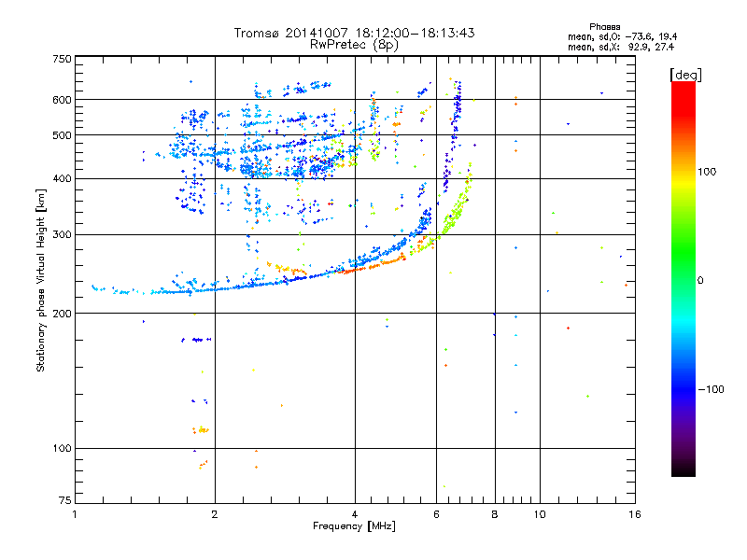This screenshot has width=747, height=560.
Task: Click the '200' y-axis tick label
Action: (62, 314)
